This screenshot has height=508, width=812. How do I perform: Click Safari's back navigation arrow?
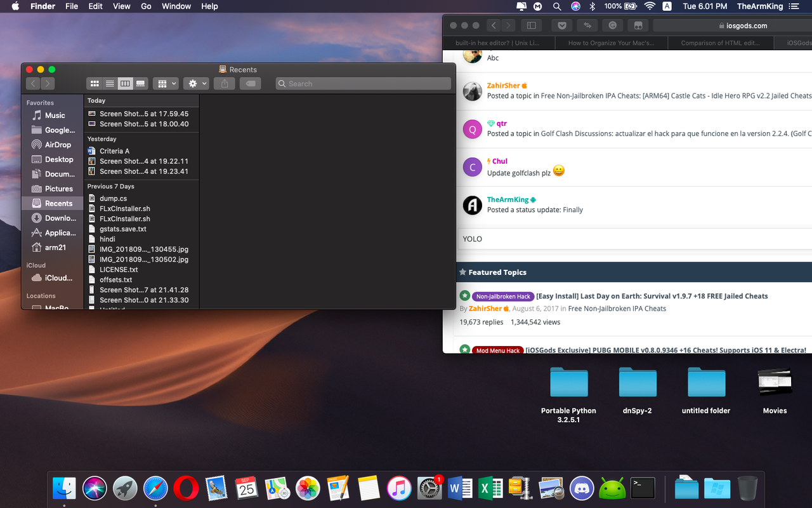493,25
